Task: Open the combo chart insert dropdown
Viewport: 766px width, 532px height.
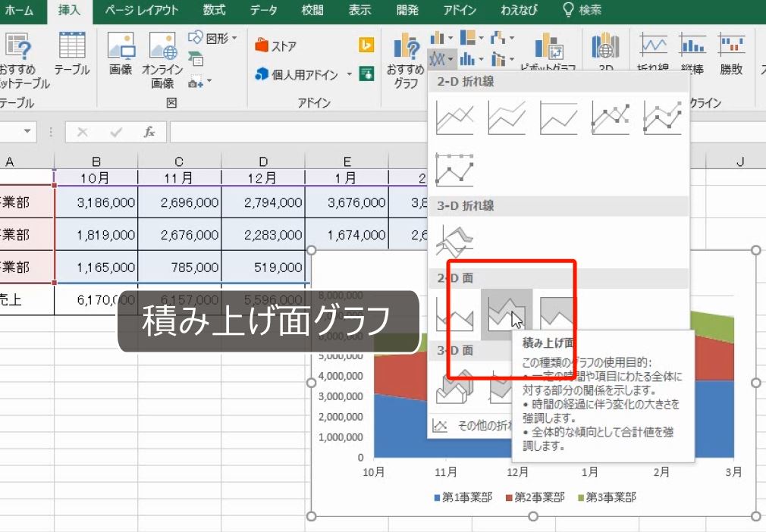Action: pyautogui.click(x=502, y=60)
